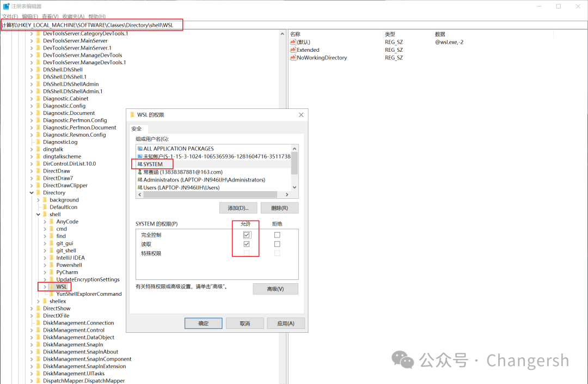Click the ALL APPLICATION PACKAGES icon

[x=140, y=149]
